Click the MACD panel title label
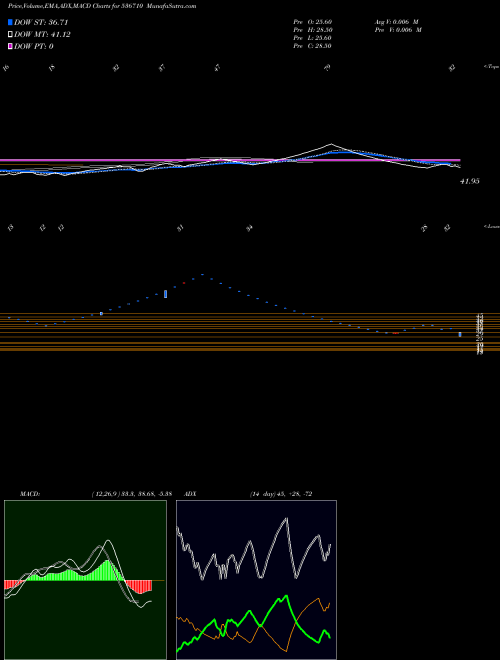The width and height of the screenshot is (500, 660). pyautogui.click(x=30, y=494)
